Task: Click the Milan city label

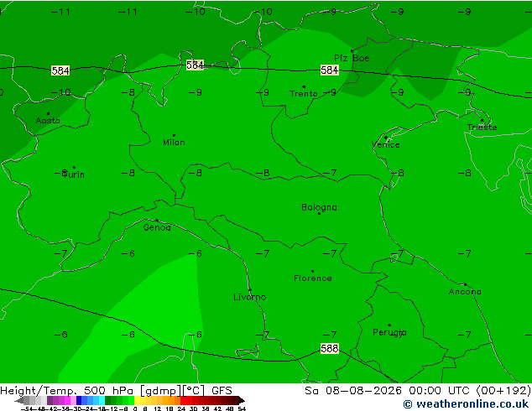Action: coord(174,142)
